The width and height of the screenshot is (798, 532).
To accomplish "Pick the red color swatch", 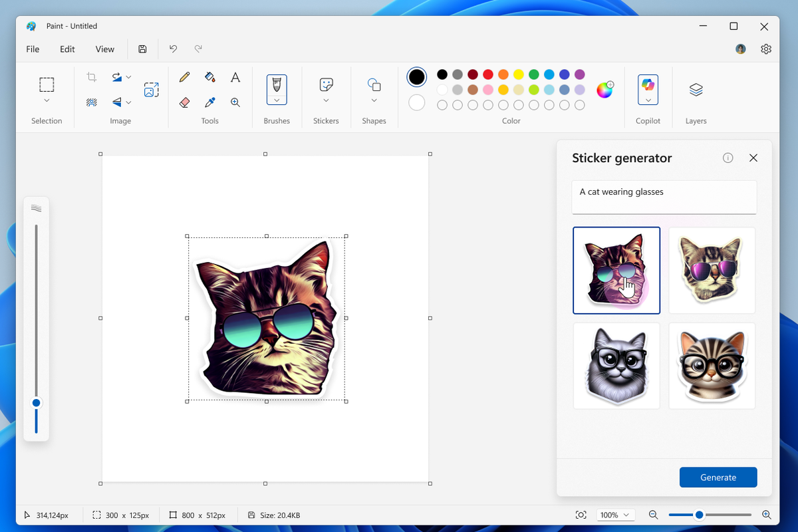I will coord(488,74).
